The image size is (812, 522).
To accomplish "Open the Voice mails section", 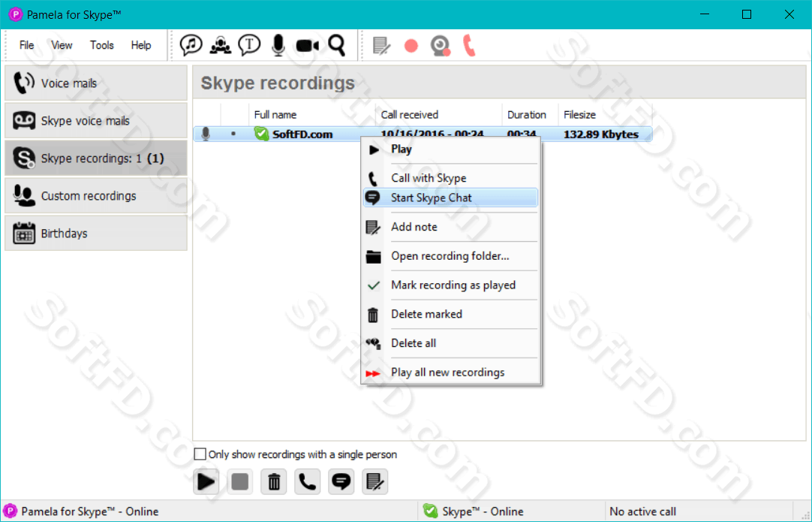I will click(96, 83).
